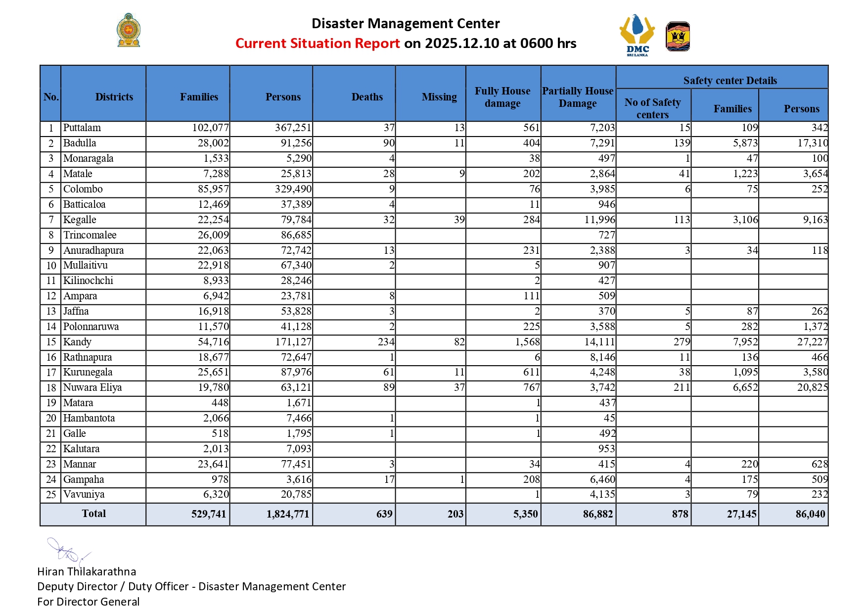Select the 'Nuwara Eliya' district cell
Viewport: 868px width, 614px height.
[x=92, y=387]
